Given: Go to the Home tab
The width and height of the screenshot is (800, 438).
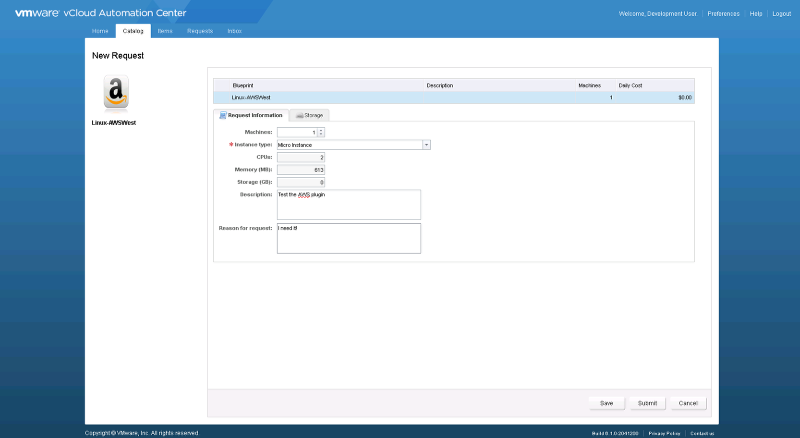Looking at the screenshot, I should 100,31.
